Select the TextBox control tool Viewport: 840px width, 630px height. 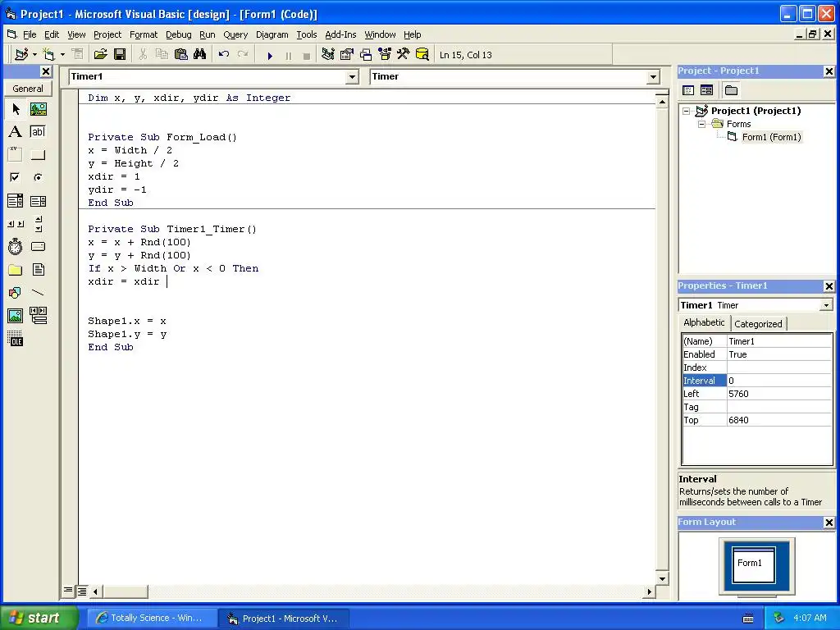(x=38, y=132)
